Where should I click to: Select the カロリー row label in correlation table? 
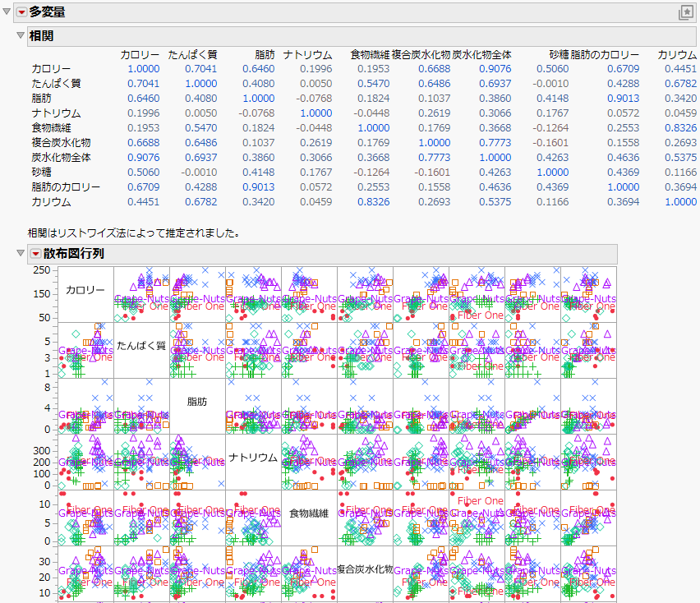pos(51,69)
